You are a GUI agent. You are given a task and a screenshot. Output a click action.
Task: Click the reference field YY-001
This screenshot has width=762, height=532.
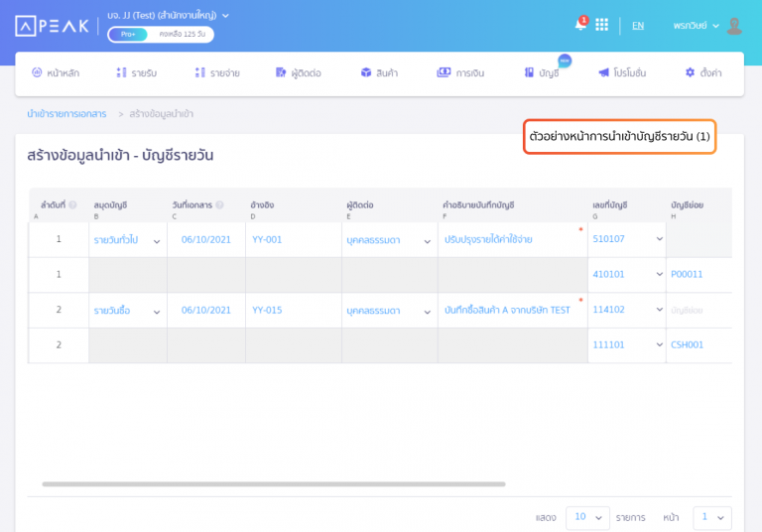coord(267,239)
